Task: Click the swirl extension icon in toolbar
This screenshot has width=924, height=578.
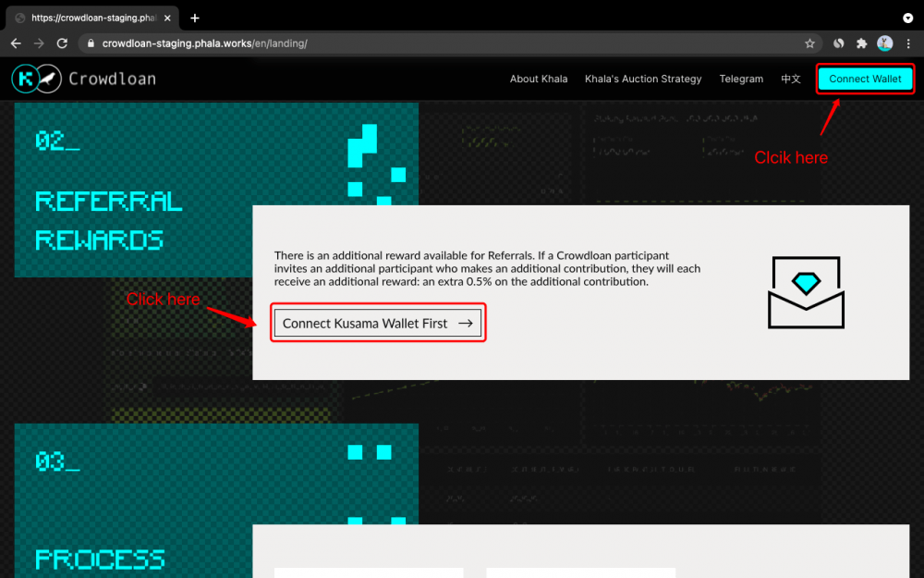Action: pyautogui.click(x=839, y=43)
